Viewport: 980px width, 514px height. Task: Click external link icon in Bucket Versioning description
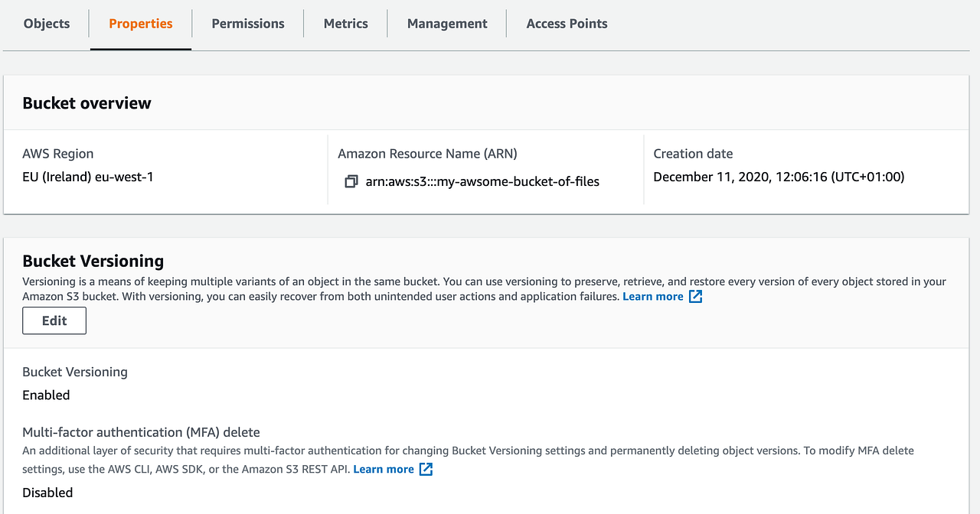point(695,297)
